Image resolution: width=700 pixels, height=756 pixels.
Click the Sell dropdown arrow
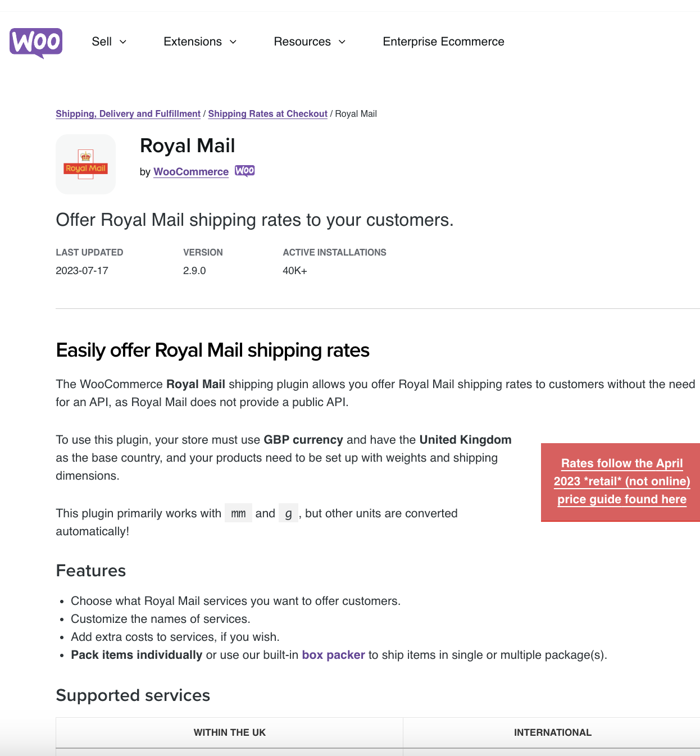point(123,42)
